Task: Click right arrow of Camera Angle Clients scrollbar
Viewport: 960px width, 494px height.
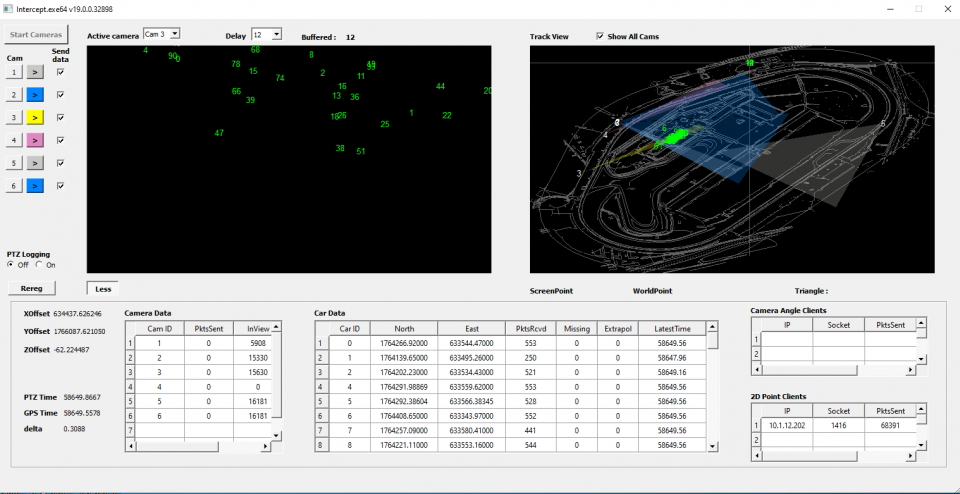Action: pos(910,370)
